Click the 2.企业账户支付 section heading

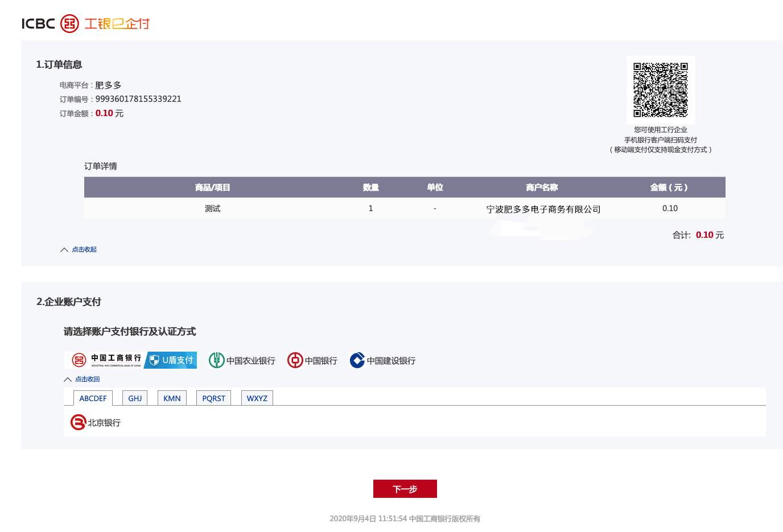(x=69, y=302)
